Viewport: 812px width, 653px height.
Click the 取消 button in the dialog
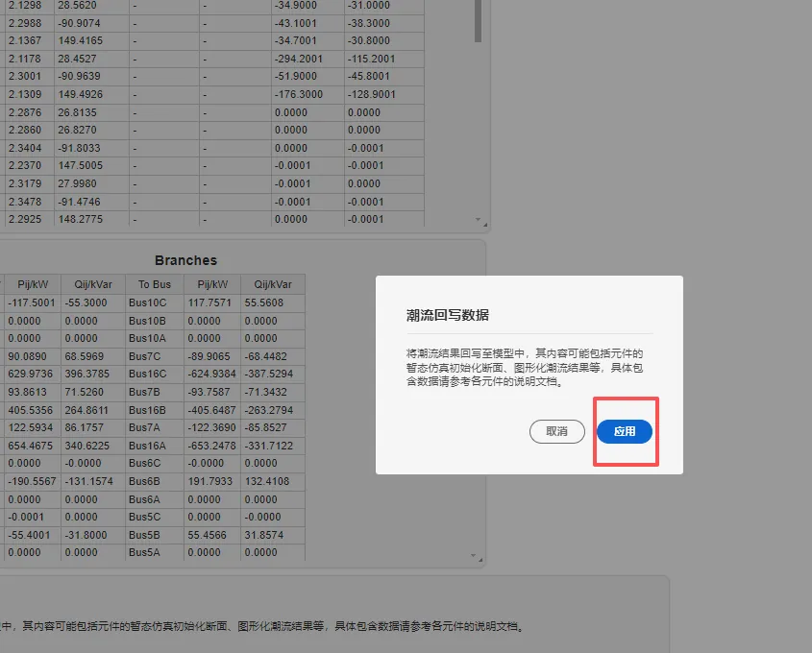(x=559, y=432)
